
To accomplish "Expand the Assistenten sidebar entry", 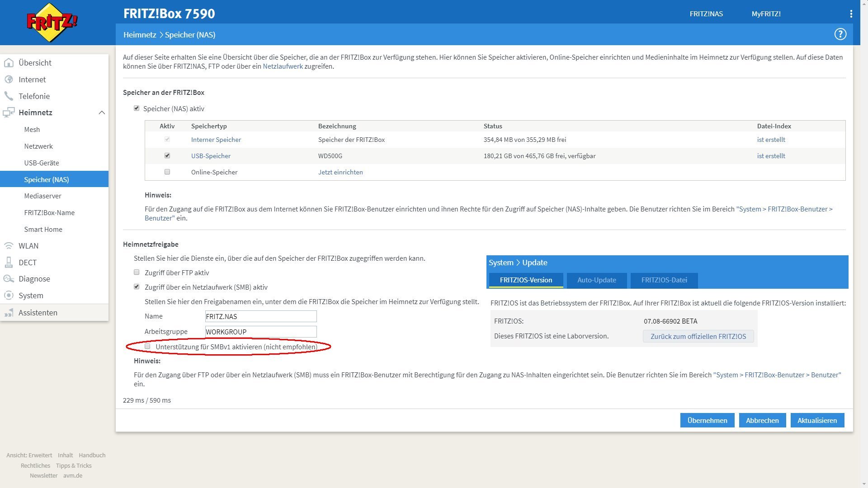I will pyautogui.click(x=38, y=313).
